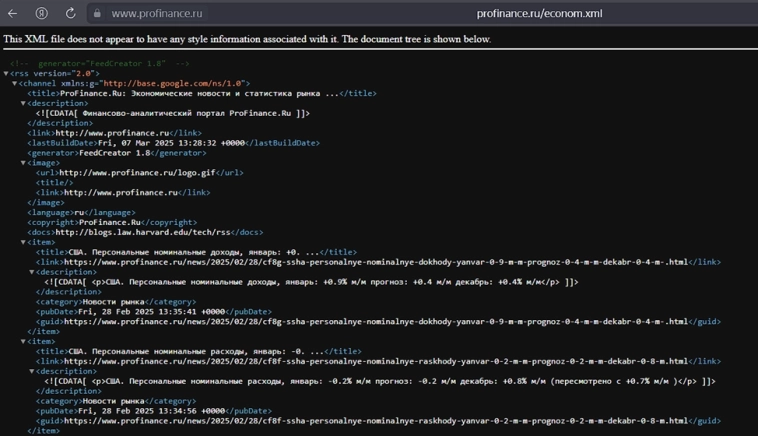Viewport: 758px width, 436px height.
Task: Collapse the second item node
Action: coord(23,341)
